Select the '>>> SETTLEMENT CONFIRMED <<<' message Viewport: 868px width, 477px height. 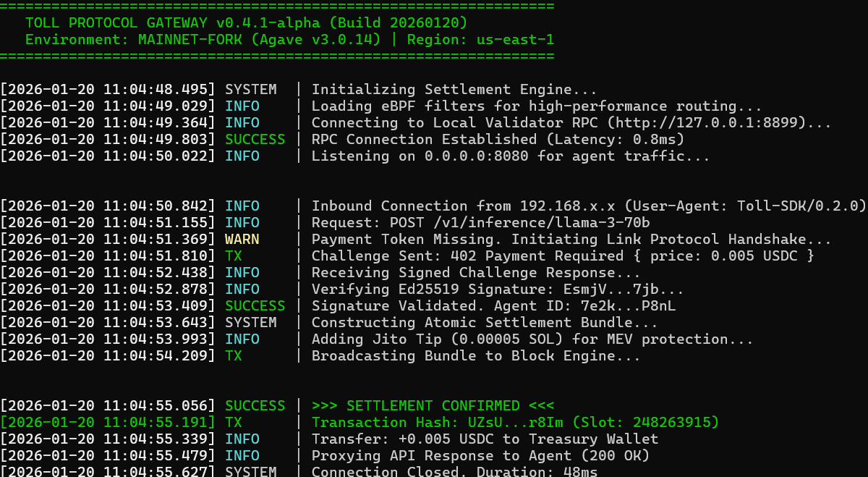(433, 406)
